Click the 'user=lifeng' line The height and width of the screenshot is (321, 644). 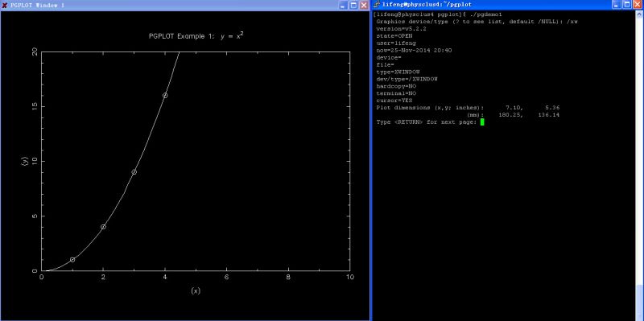click(396, 43)
